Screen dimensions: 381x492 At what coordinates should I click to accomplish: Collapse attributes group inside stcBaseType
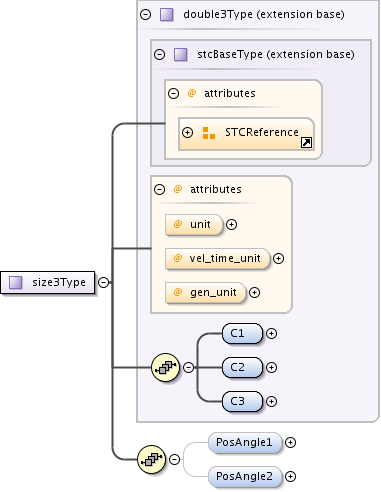point(173,93)
